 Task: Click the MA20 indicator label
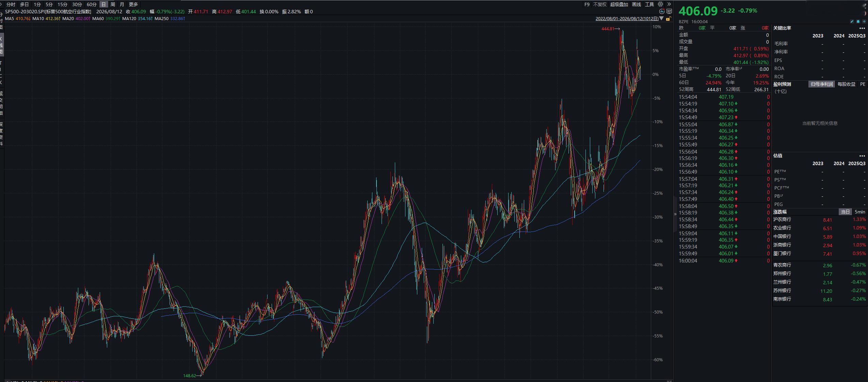pyautogui.click(x=68, y=18)
